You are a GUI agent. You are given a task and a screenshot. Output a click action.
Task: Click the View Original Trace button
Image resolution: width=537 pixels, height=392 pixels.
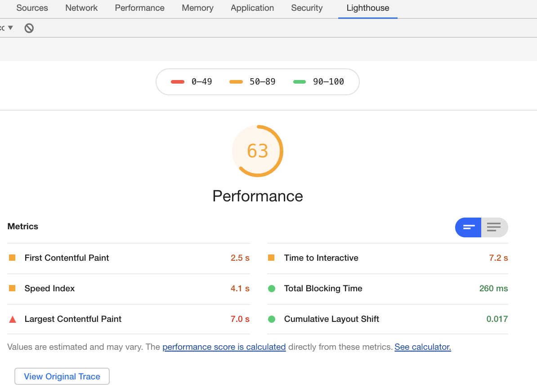(62, 377)
